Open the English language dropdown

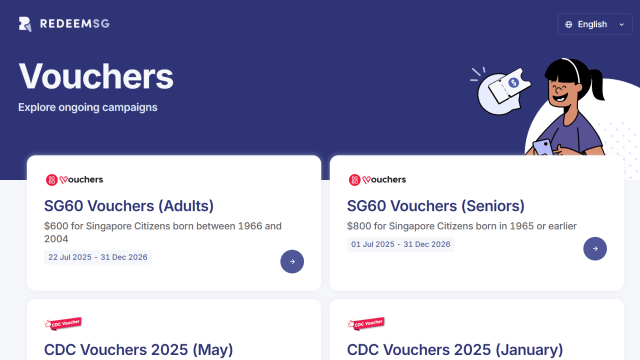coord(595,24)
